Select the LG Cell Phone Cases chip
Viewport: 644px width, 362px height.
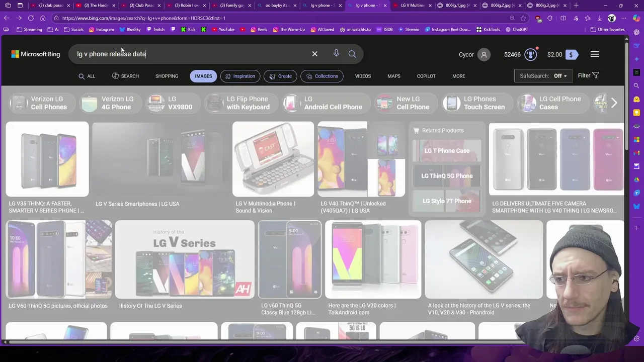(x=552, y=103)
